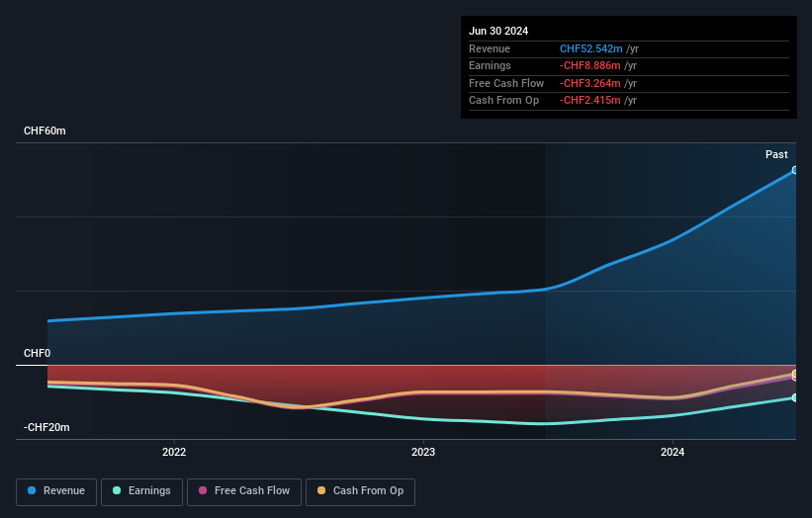Viewport: 812px width, 518px height.
Task: Click the CHF52.542m revenue value
Action: [x=590, y=48]
